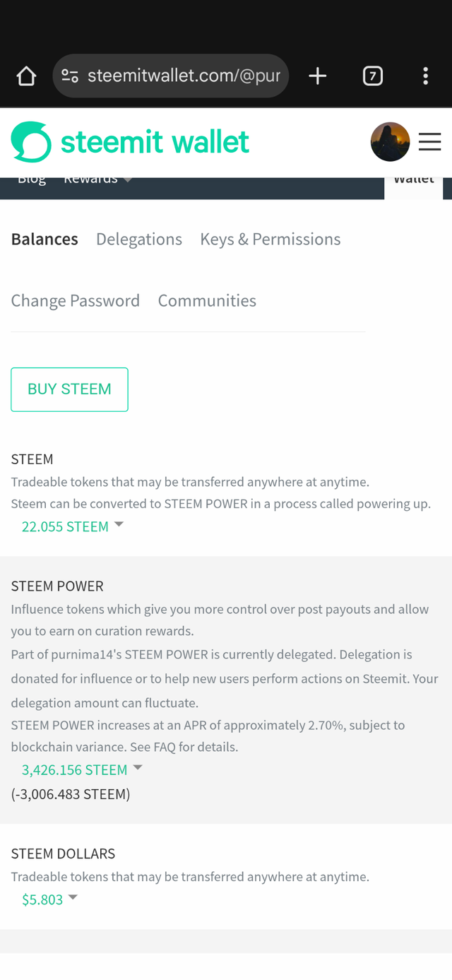The height and width of the screenshot is (980, 452).
Task: Click the BUY STEEM button
Action: pyautogui.click(x=69, y=389)
